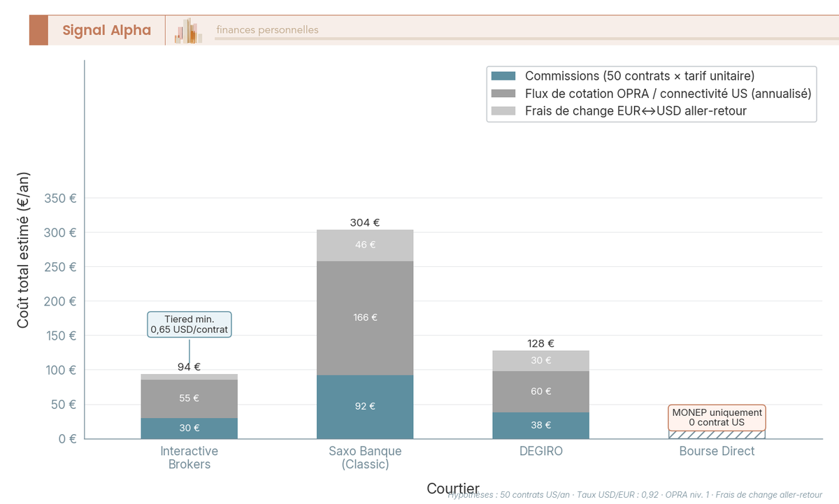Click the 38 € commission segment of DEGIRO
This screenshot has height=504, width=839.
point(540,426)
